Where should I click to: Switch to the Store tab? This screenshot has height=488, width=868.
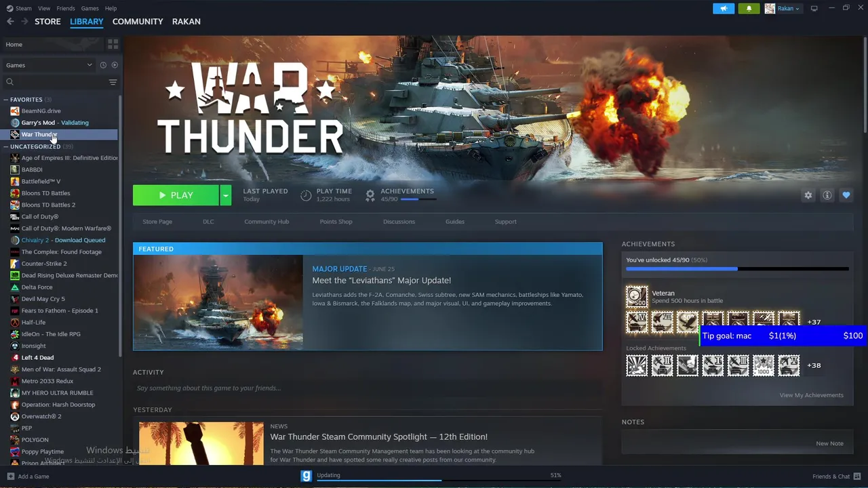tap(47, 22)
